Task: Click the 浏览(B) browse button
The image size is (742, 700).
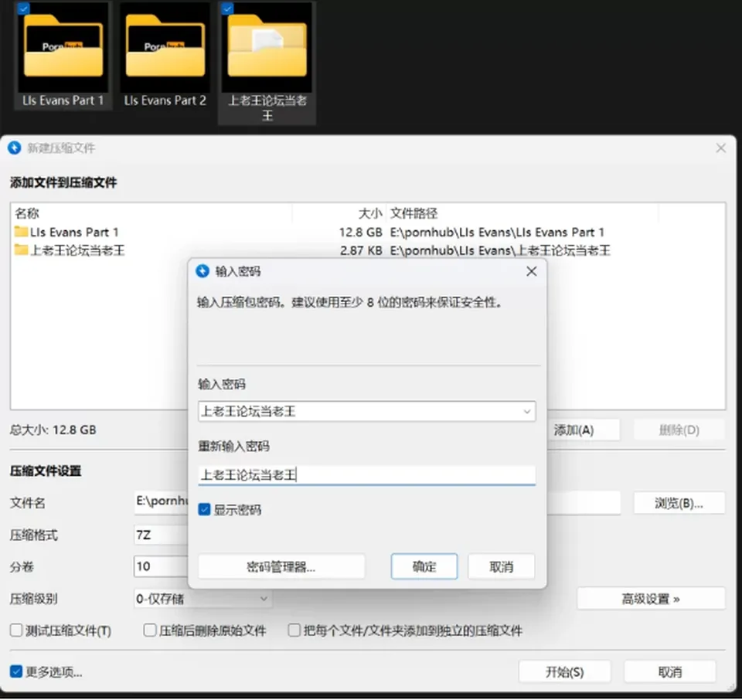Action: coord(679,503)
